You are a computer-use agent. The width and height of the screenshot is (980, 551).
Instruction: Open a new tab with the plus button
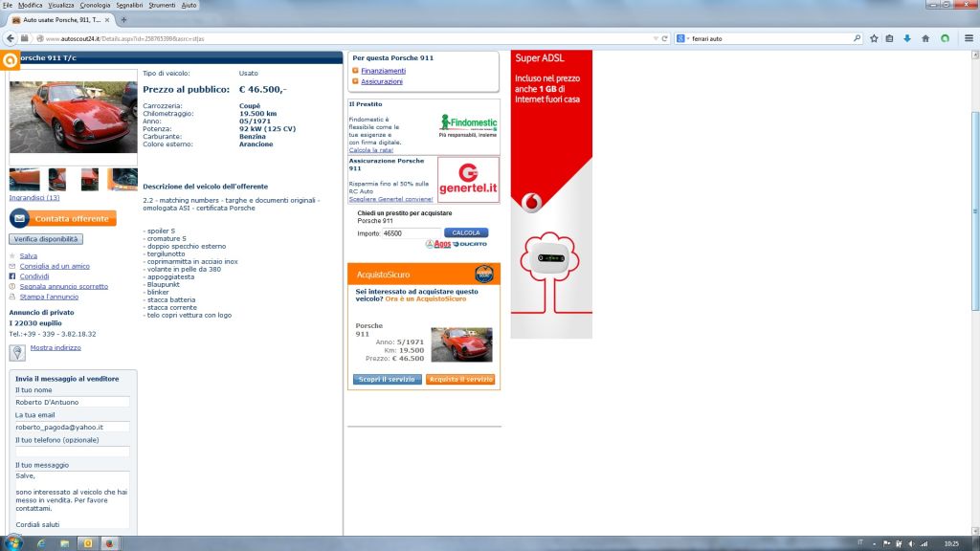(x=123, y=20)
